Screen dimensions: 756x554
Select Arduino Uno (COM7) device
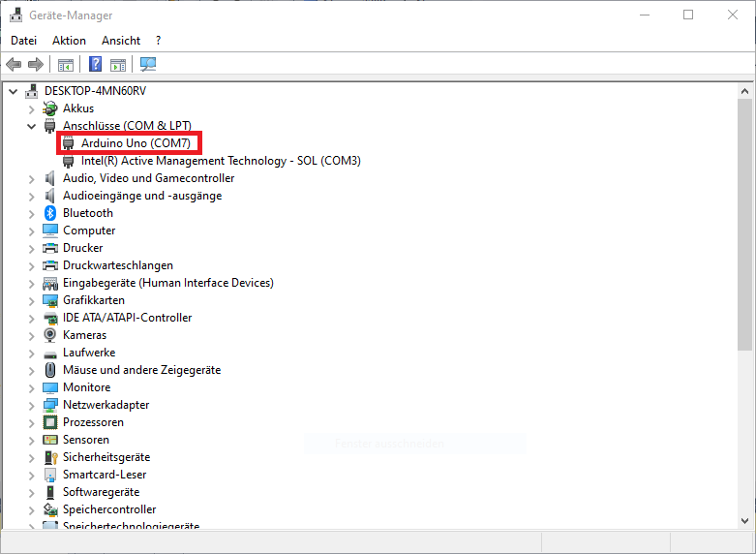[136, 143]
